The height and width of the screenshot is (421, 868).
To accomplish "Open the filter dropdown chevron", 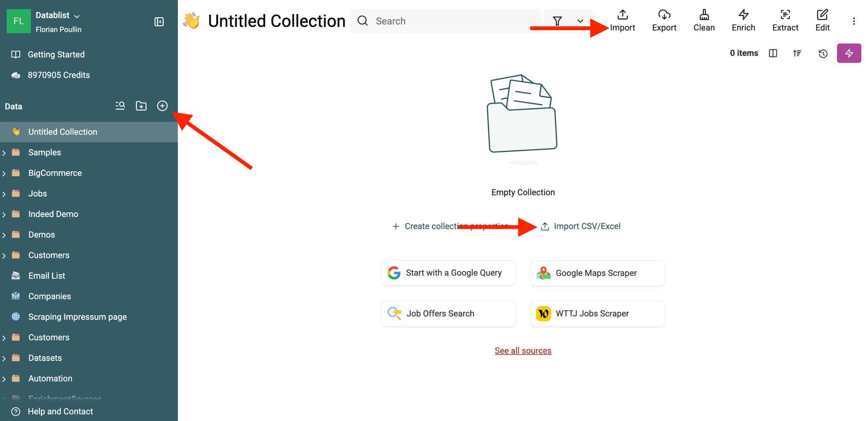I will (580, 20).
